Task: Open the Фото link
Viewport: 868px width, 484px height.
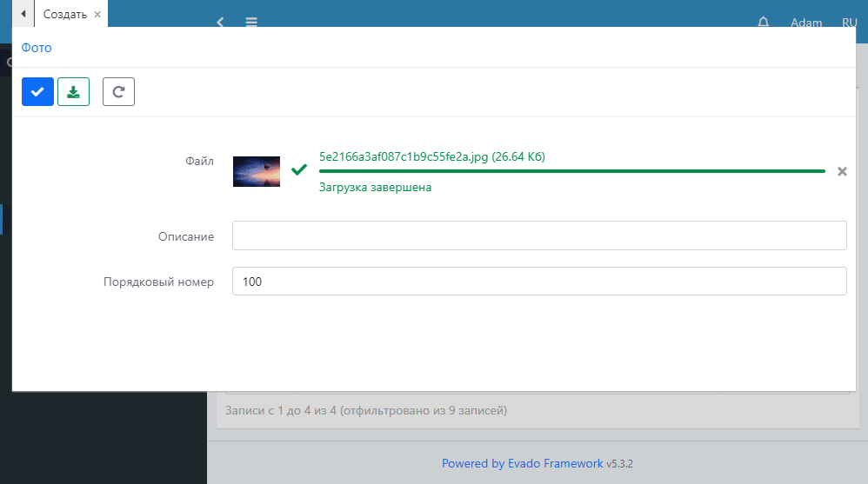Action: (37, 48)
